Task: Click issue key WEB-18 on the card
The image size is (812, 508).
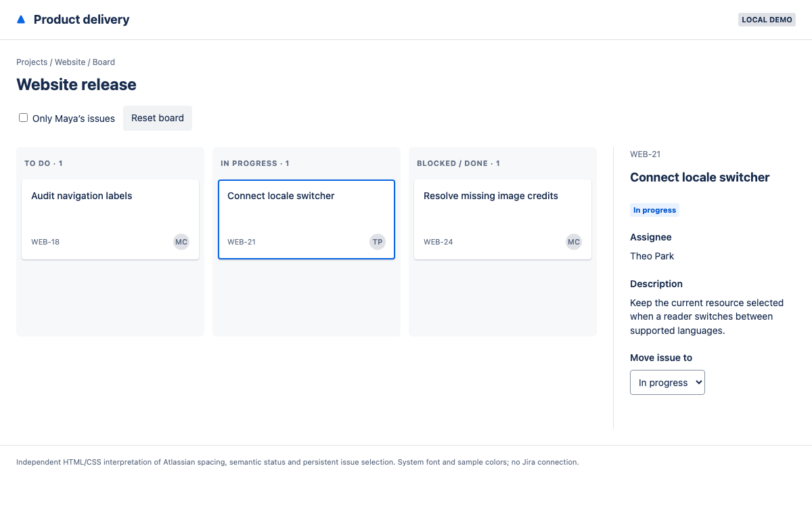Action: [x=45, y=242]
